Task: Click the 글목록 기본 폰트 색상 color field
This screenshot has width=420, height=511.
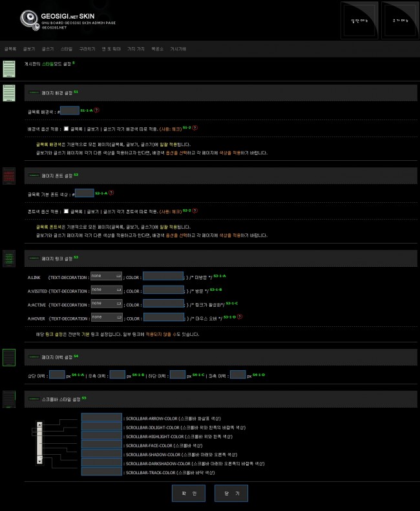Action: tap(85, 193)
